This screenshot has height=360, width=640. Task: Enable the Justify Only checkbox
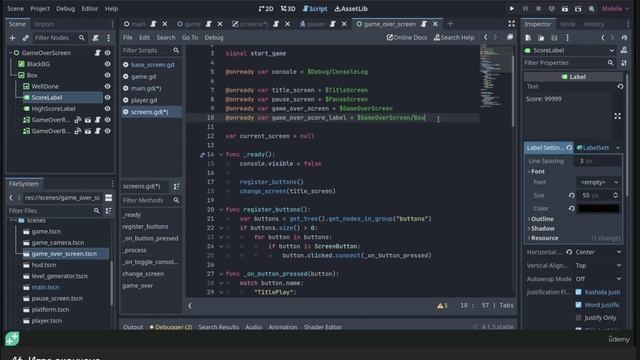click(x=578, y=318)
